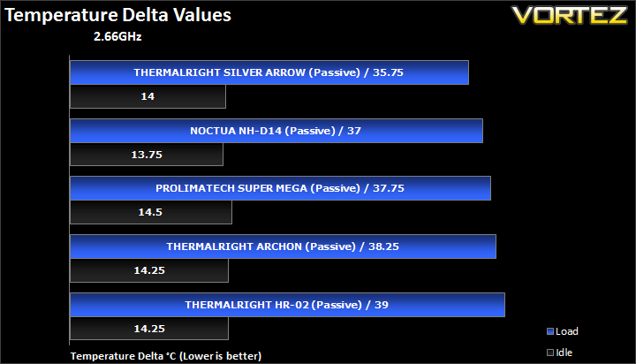Screen dimensions: 636x364
Task: Select the Thermalright HR-02 load bar
Action: (288, 305)
